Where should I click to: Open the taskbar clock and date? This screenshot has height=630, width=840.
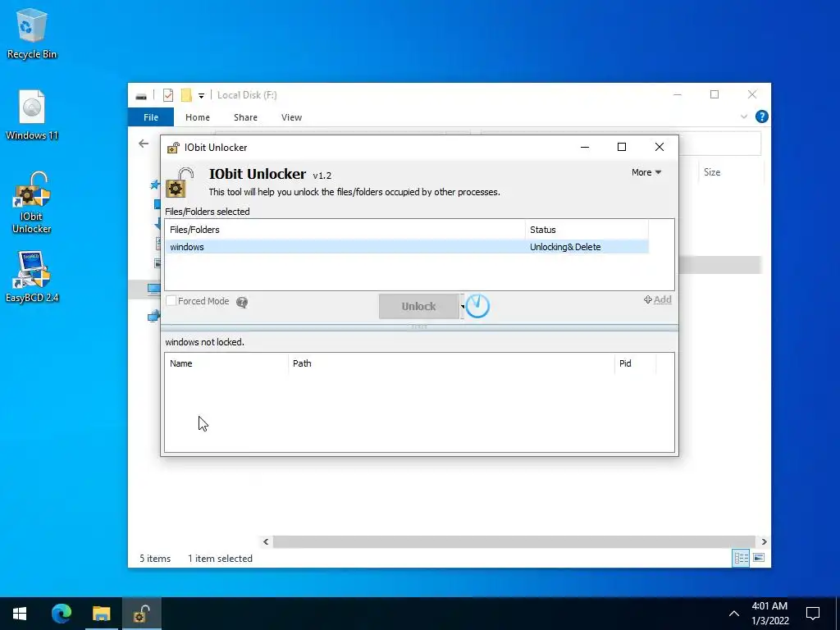tap(769, 614)
